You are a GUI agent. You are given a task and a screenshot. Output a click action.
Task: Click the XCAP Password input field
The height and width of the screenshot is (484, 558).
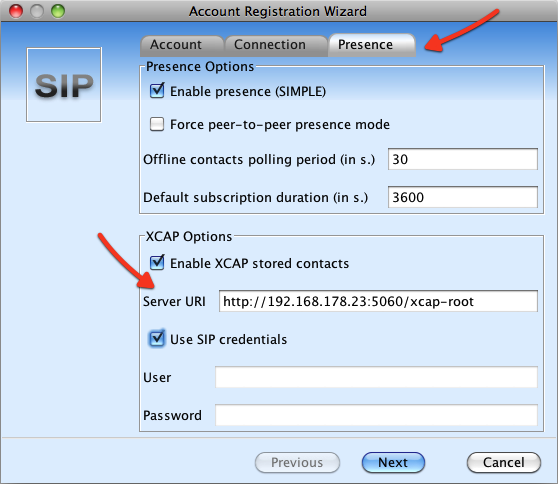pos(377,415)
